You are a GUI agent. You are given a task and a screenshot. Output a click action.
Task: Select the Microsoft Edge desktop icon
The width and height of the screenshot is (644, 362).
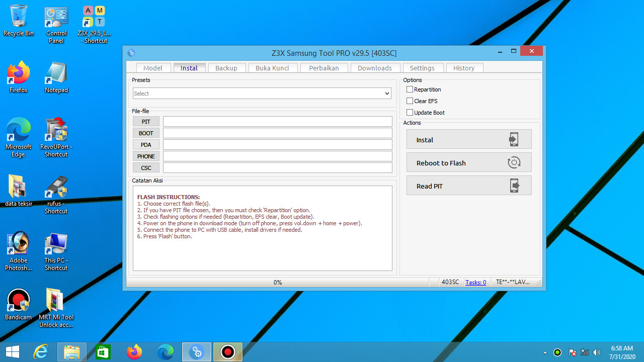pyautogui.click(x=19, y=138)
